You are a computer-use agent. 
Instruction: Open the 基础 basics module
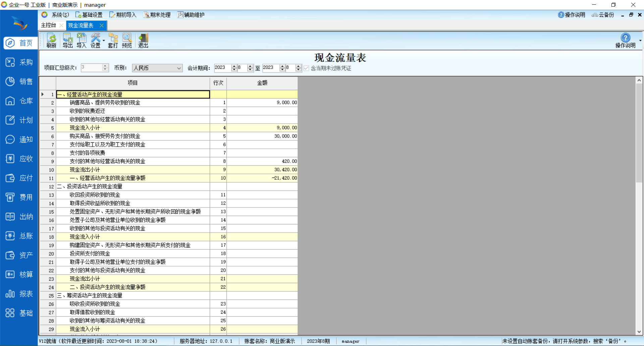(19, 313)
